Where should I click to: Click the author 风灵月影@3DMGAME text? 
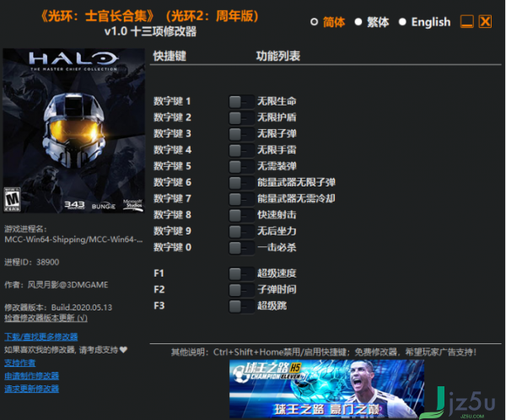(x=67, y=285)
